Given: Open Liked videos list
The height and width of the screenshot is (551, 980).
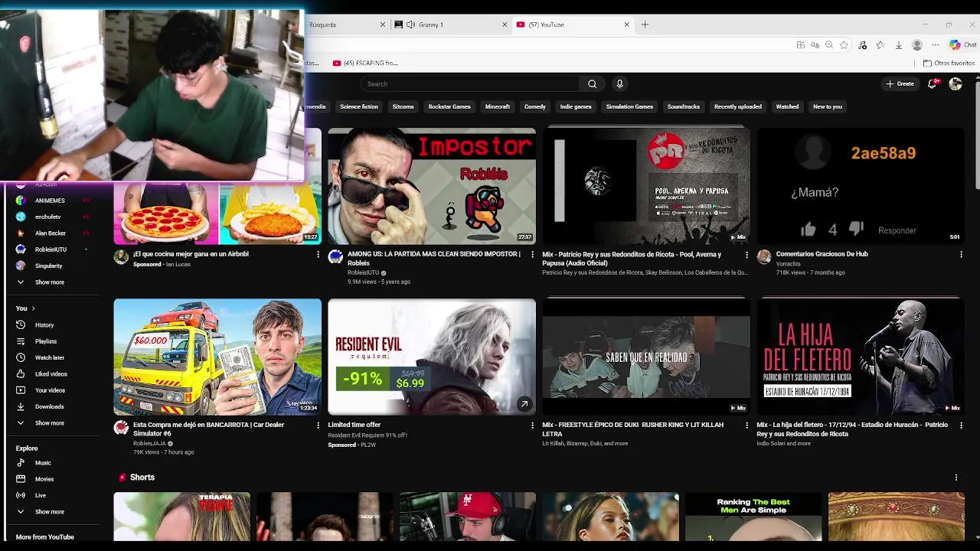Looking at the screenshot, I should (51, 374).
